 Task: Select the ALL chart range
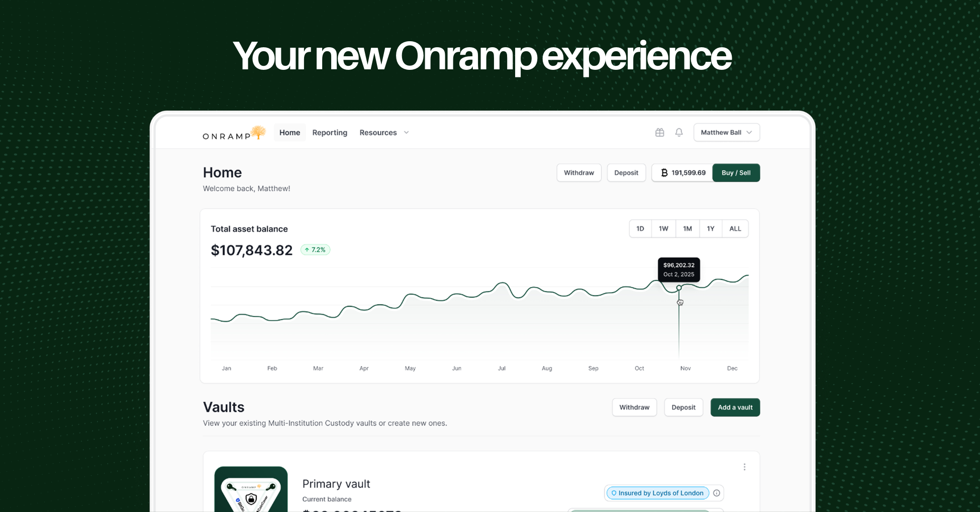(x=735, y=229)
